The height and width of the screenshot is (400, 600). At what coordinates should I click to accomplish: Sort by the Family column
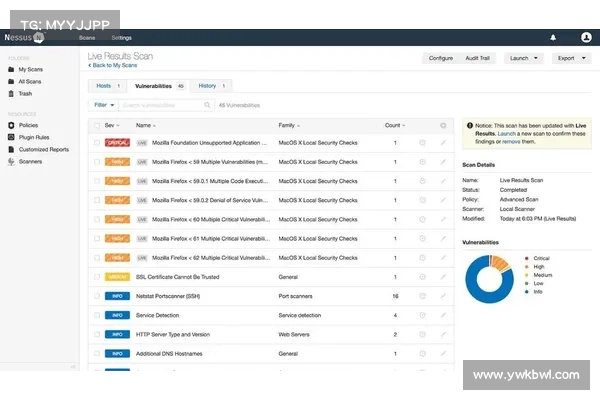point(289,125)
